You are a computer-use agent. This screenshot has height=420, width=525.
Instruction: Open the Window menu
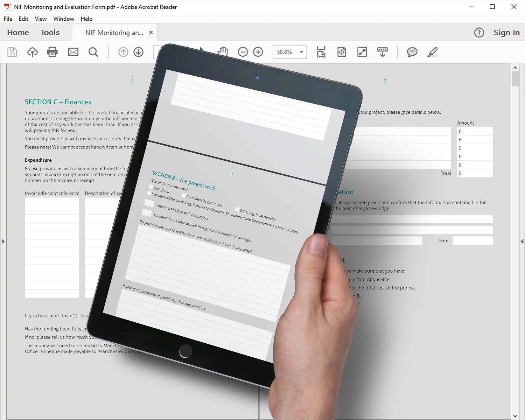[x=64, y=19]
